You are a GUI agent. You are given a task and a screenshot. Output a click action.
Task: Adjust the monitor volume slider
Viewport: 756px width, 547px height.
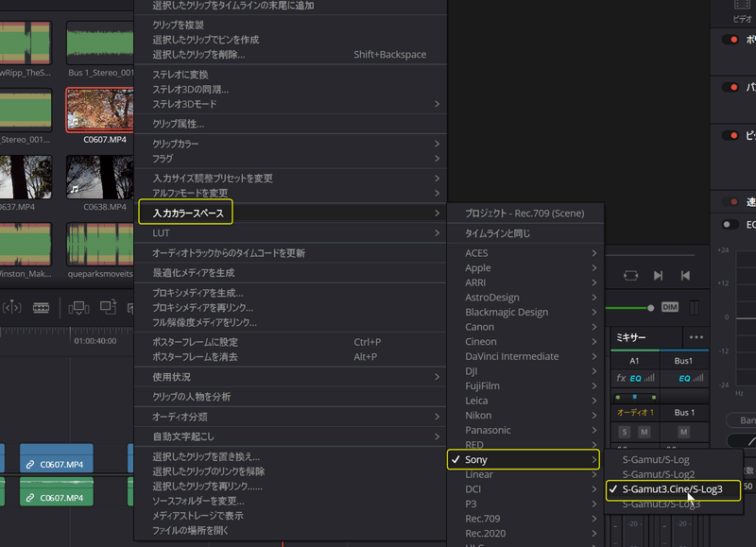coord(650,307)
